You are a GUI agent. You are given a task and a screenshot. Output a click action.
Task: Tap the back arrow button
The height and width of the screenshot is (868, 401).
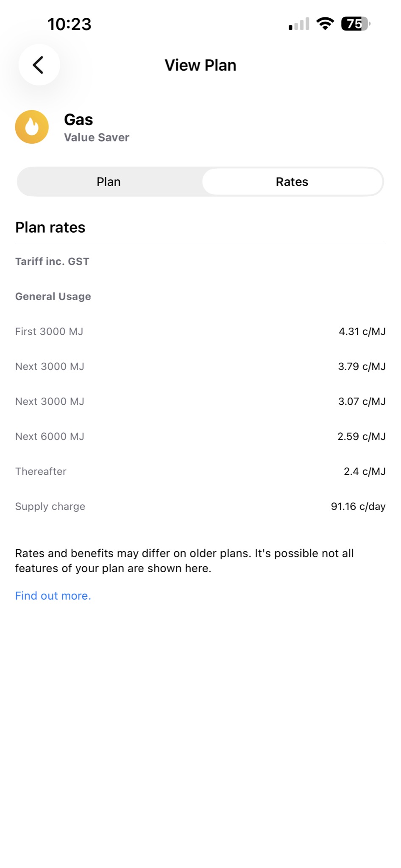39,65
